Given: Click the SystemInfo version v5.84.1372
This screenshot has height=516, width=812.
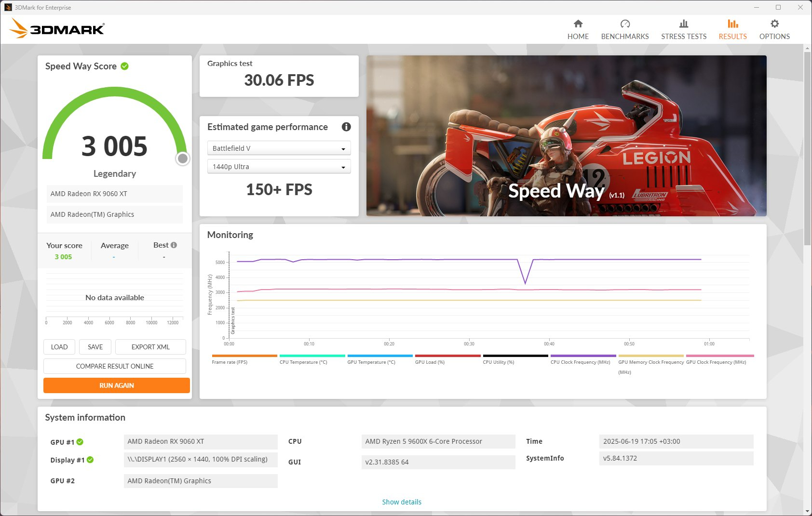Looking at the screenshot, I should coord(676,458).
